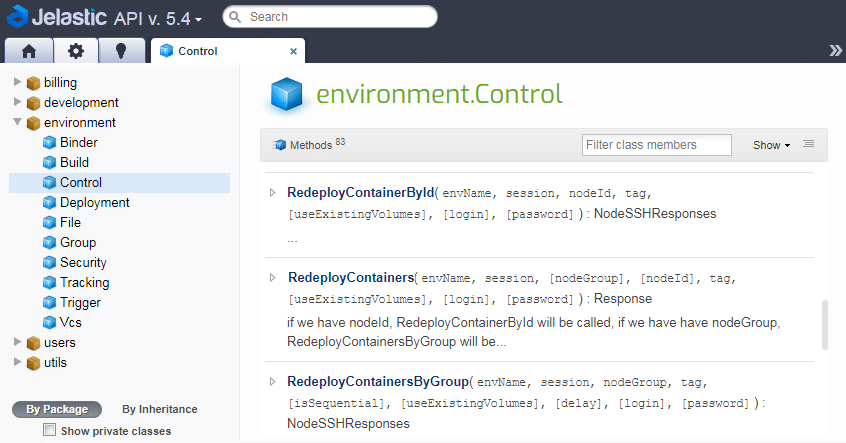Collapse the environment package

point(17,122)
